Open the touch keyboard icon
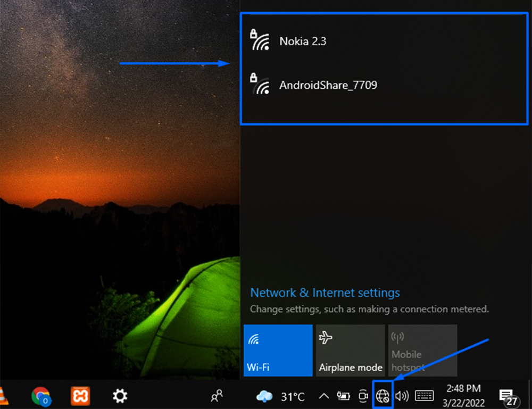The height and width of the screenshot is (409, 532). tap(424, 396)
